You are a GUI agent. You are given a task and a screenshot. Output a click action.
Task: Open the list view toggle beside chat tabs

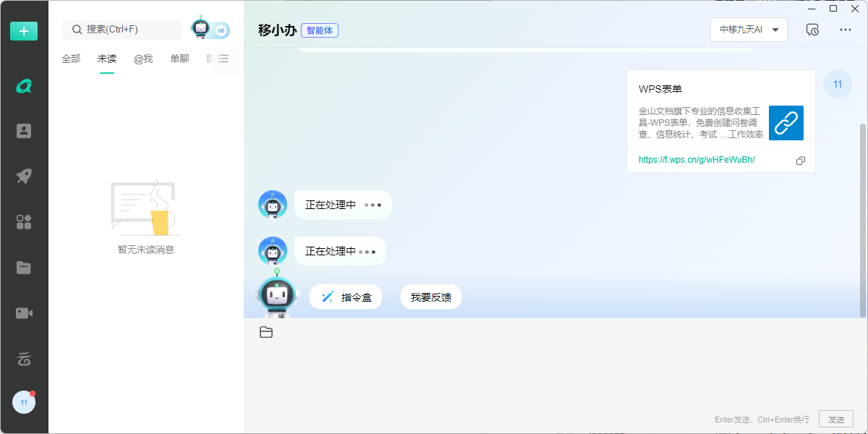click(223, 59)
